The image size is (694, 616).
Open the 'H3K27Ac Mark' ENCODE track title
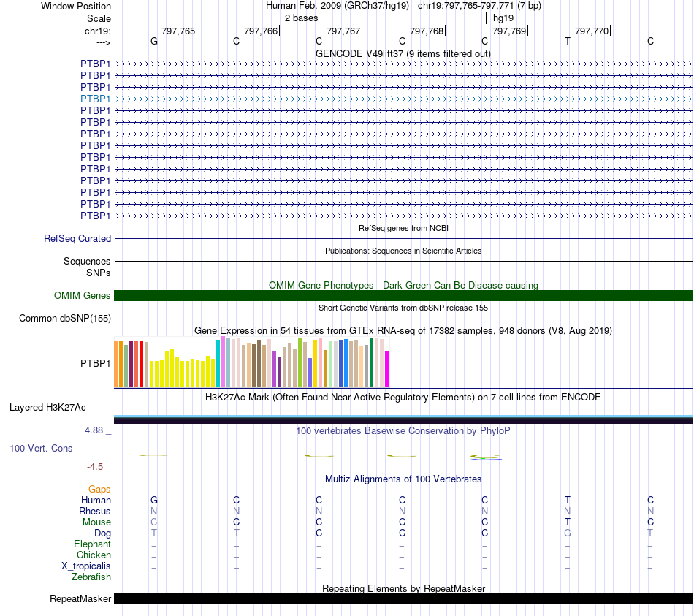403,398
